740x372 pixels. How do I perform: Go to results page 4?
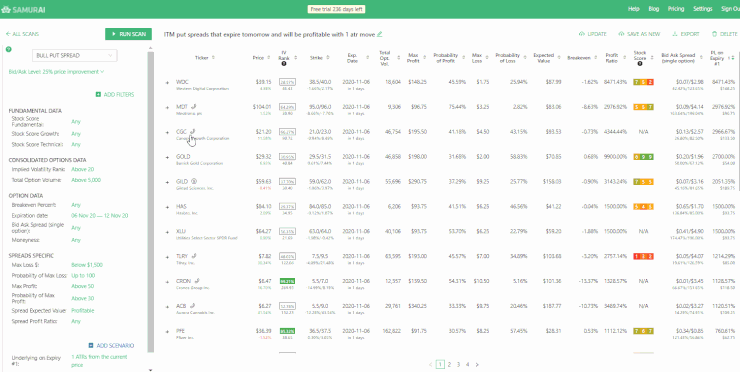coord(468,364)
